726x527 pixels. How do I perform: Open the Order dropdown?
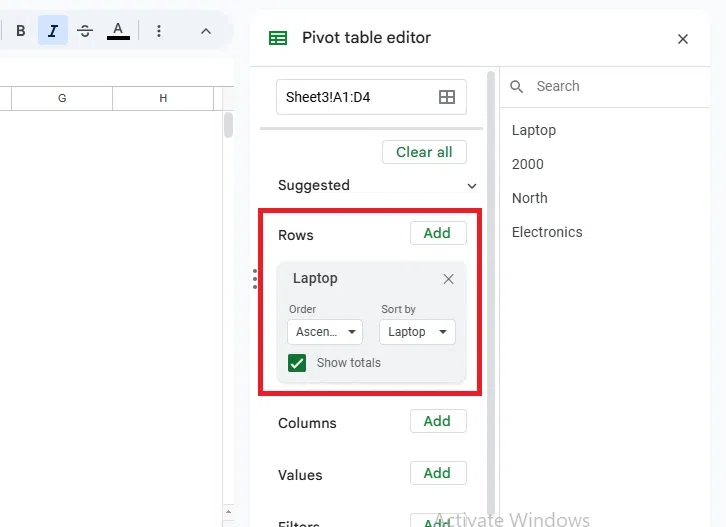click(325, 332)
